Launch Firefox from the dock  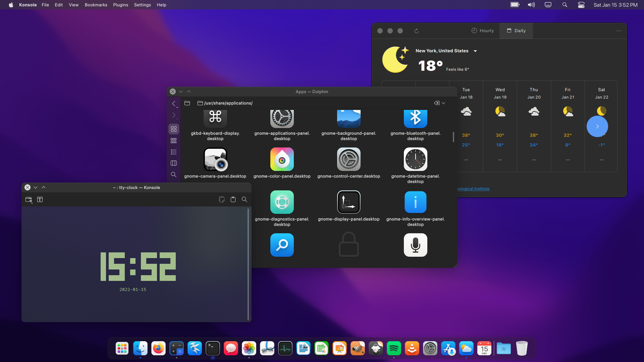click(158, 349)
